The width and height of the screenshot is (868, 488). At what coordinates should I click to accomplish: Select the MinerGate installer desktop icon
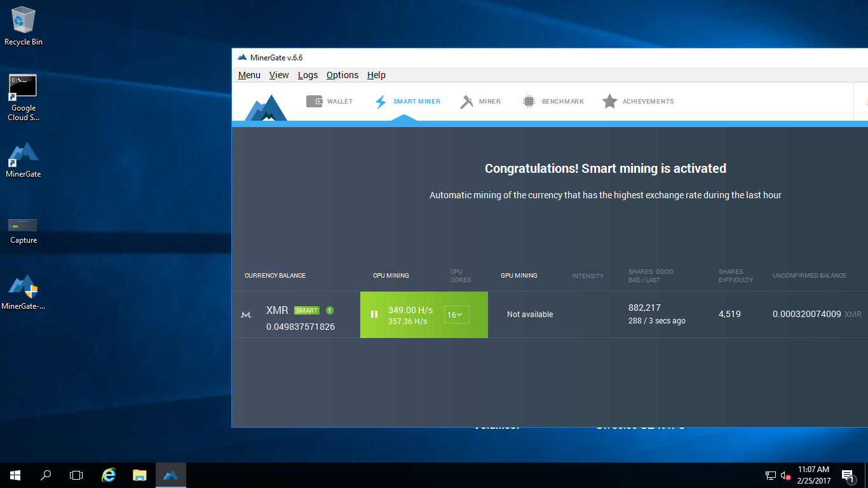click(24, 292)
